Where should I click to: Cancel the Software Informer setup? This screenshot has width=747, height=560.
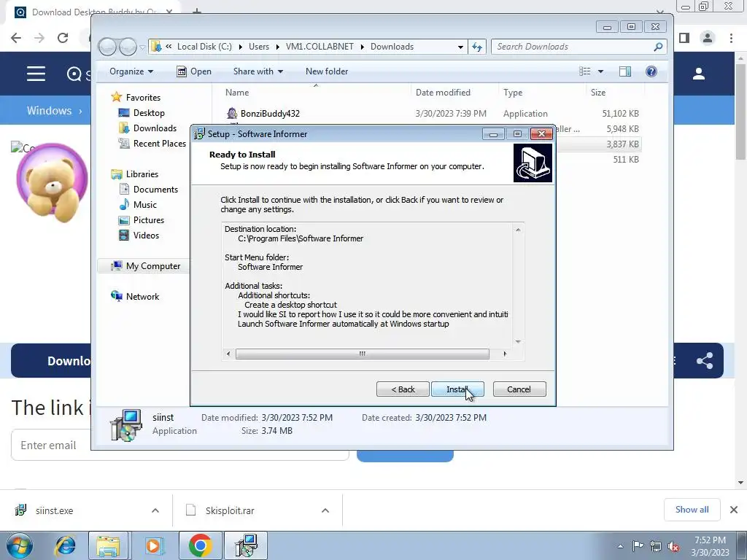(x=519, y=389)
